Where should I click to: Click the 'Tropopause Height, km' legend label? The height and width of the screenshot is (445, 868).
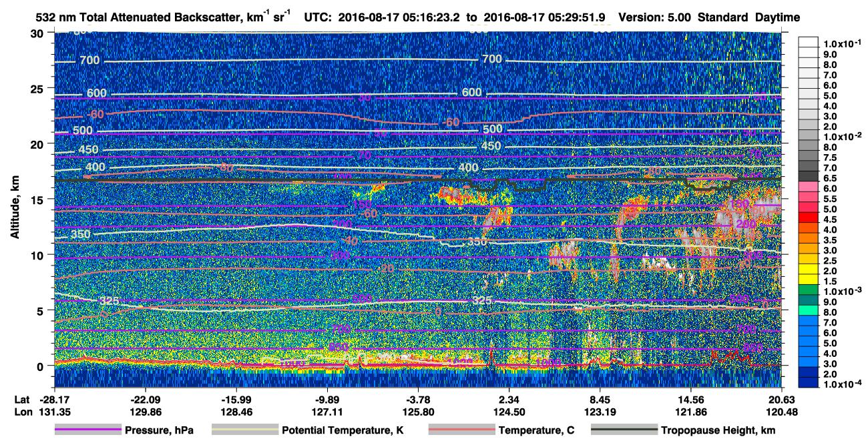pyautogui.click(x=718, y=430)
